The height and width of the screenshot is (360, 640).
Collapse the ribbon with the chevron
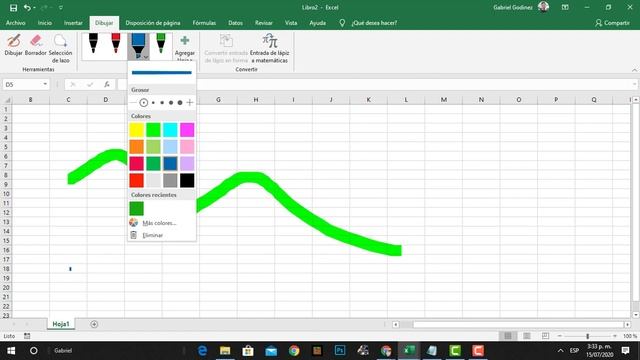634,70
